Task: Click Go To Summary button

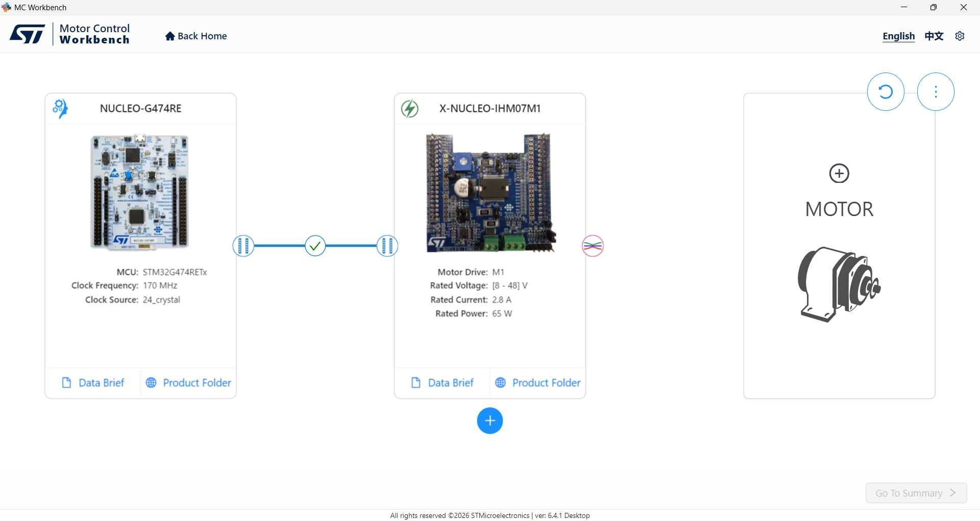Action: (916, 493)
